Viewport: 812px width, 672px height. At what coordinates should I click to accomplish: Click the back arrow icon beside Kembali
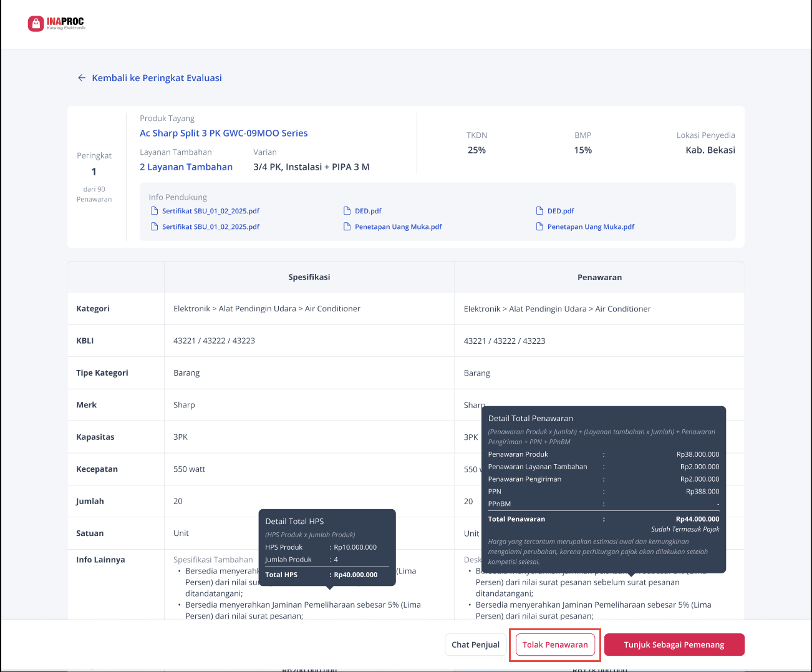pyautogui.click(x=82, y=78)
